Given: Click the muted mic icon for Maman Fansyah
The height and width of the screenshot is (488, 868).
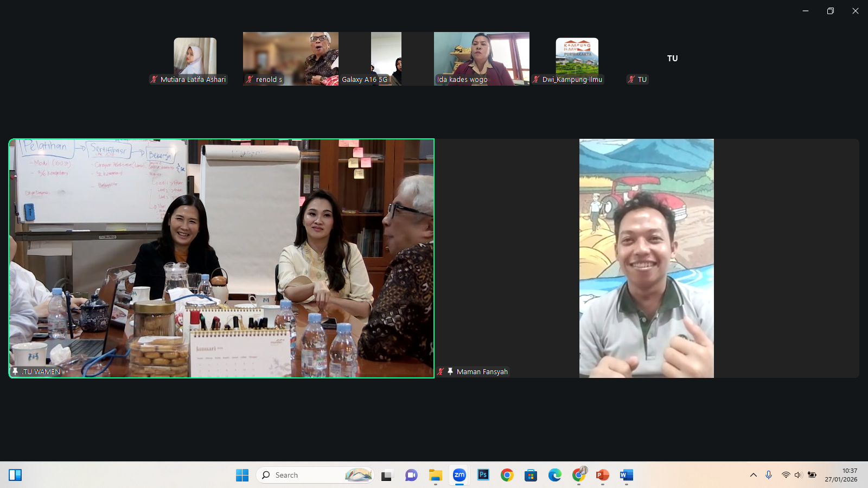Looking at the screenshot, I should 441,371.
